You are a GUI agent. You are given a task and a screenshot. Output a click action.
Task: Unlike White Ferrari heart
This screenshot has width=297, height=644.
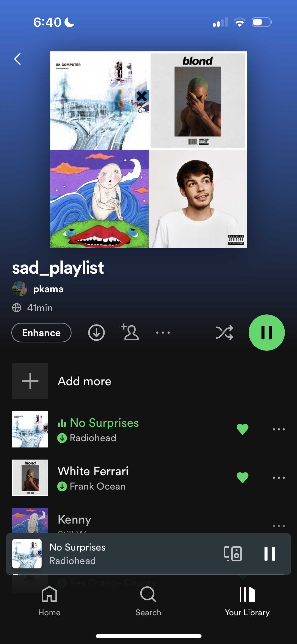pos(243,477)
